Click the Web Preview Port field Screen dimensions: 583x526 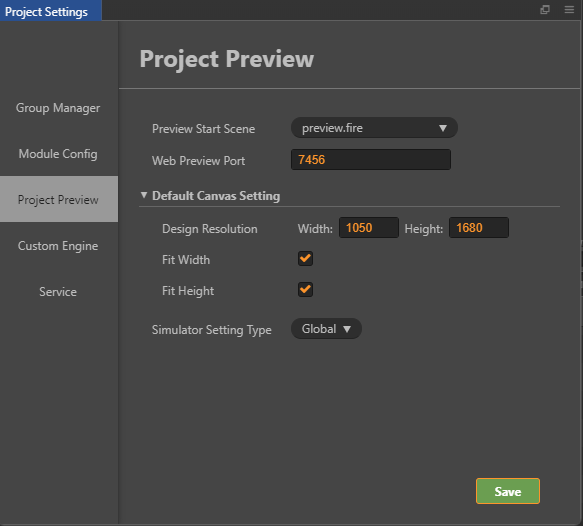pyautogui.click(x=371, y=160)
